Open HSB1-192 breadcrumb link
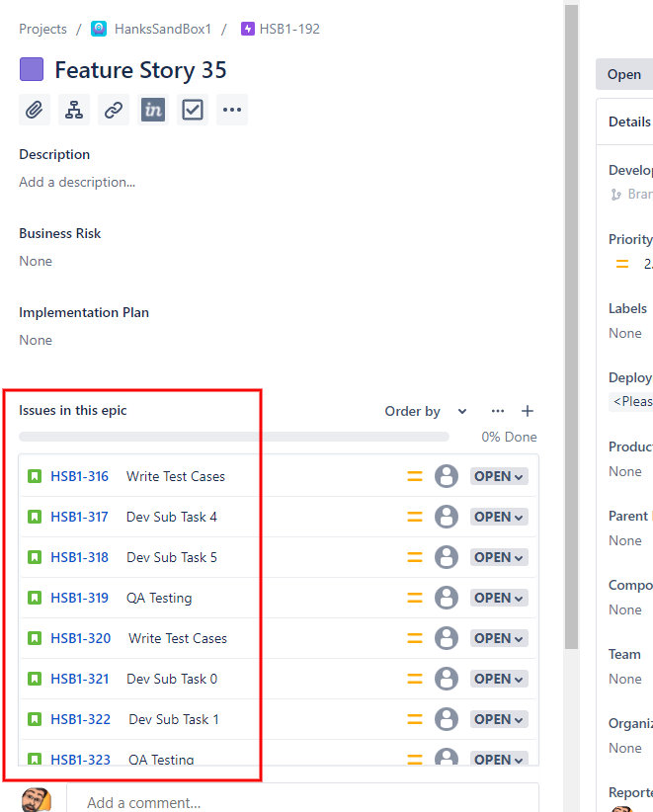 click(289, 29)
